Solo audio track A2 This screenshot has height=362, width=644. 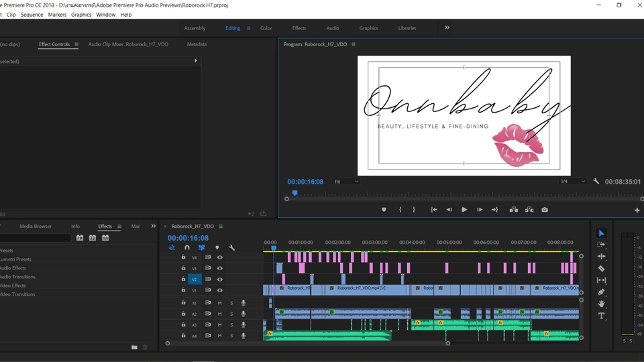click(x=231, y=314)
